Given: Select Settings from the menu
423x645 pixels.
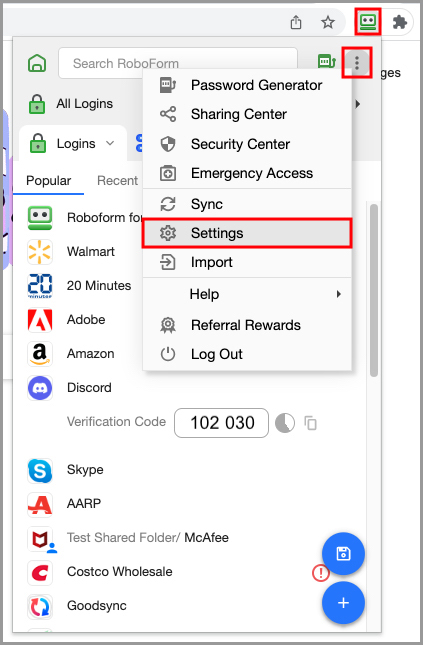Looking at the screenshot, I should coord(247,233).
